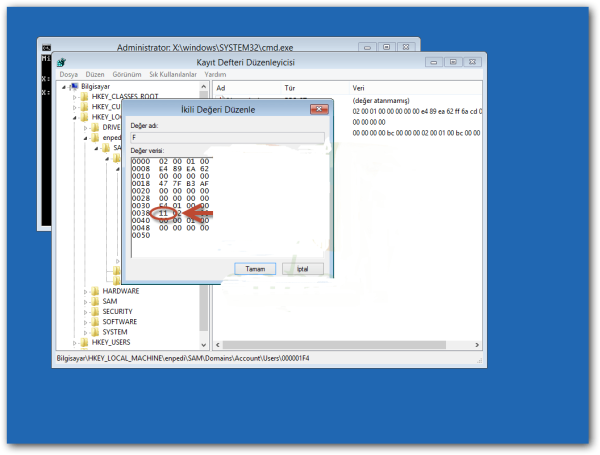
Task: Open the Sık Kullanılanlar menu
Action: [x=173, y=74]
